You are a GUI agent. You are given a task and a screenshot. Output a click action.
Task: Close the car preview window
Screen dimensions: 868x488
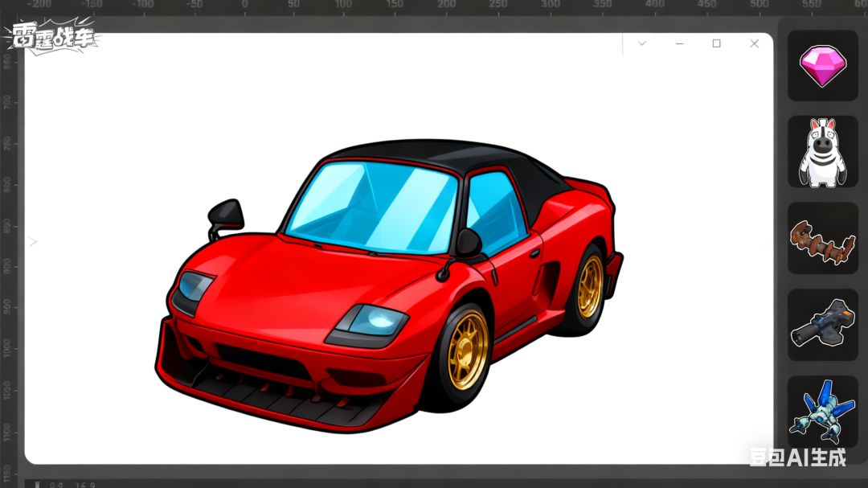click(x=754, y=43)
